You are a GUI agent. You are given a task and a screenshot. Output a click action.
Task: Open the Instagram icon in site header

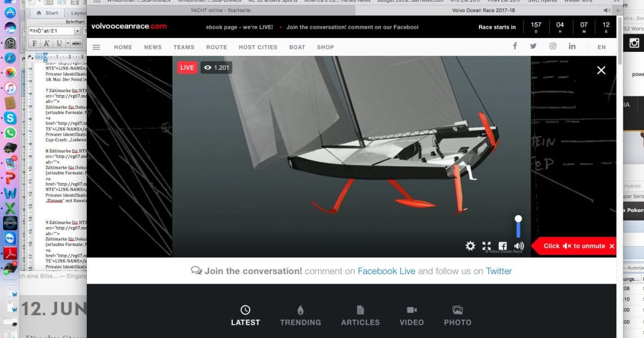tap(553, 46)
